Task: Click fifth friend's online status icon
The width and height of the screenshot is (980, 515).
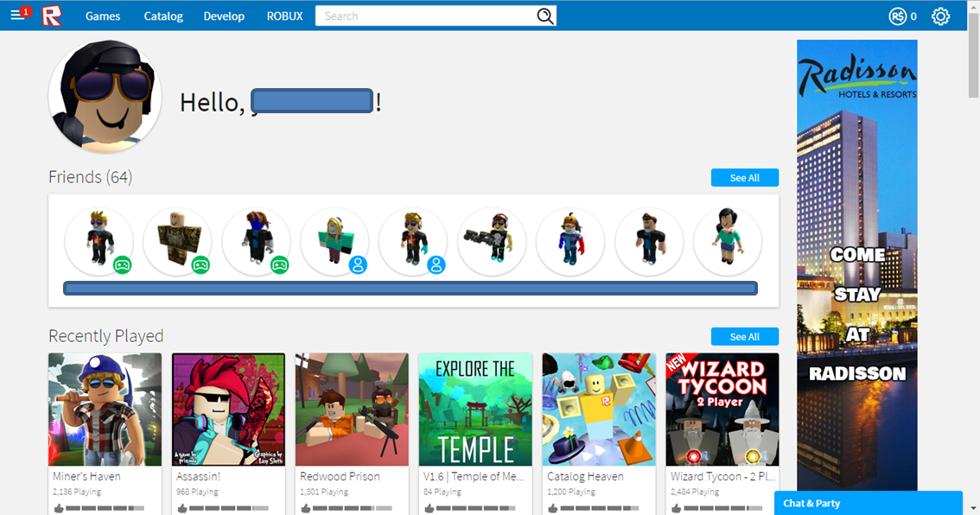Action: pyautogui.click(x=436, y=265)
